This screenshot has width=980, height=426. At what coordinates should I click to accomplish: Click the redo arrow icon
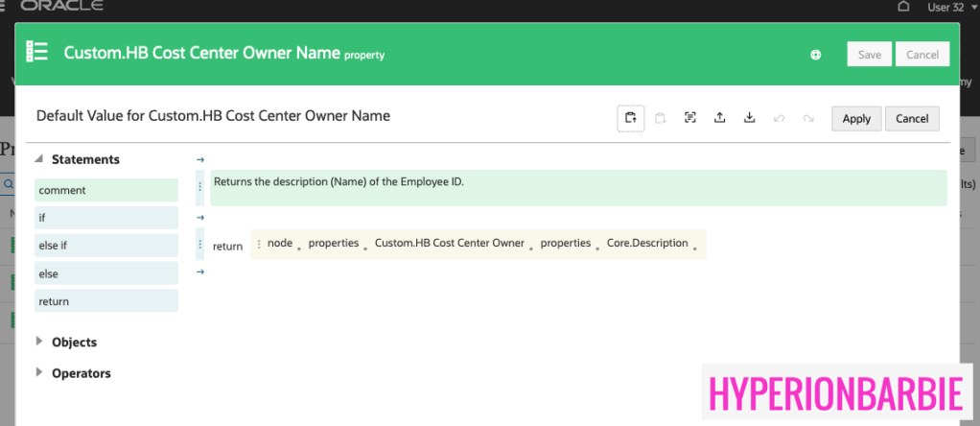(x=808, y=118)
